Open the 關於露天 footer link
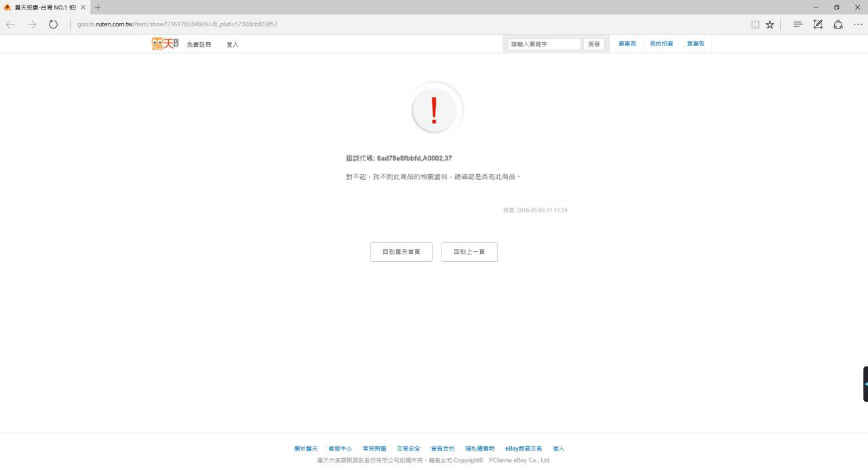 pyautogui.click(x=306, y=449)
